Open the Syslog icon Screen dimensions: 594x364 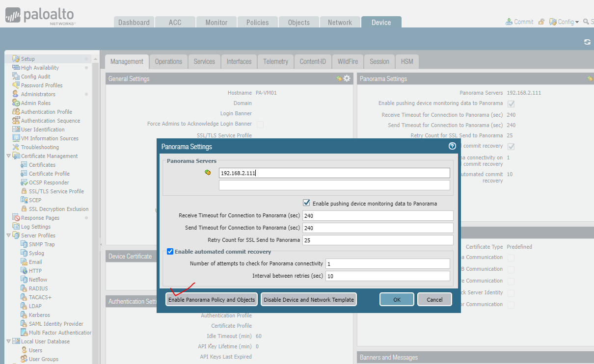point(24,253)
